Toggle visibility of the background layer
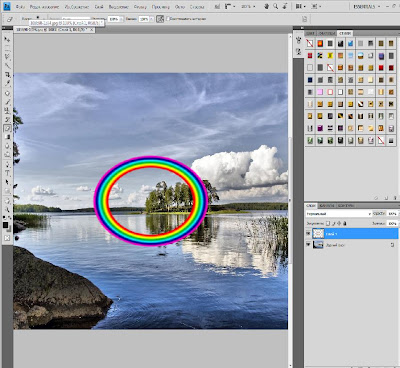Image resolution: width=400 pixels, height=368 pixels. (308, 245)
